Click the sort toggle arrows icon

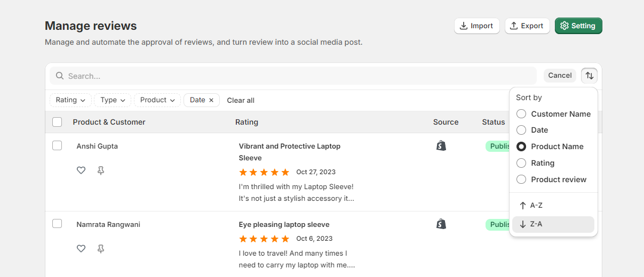(589, 76)
